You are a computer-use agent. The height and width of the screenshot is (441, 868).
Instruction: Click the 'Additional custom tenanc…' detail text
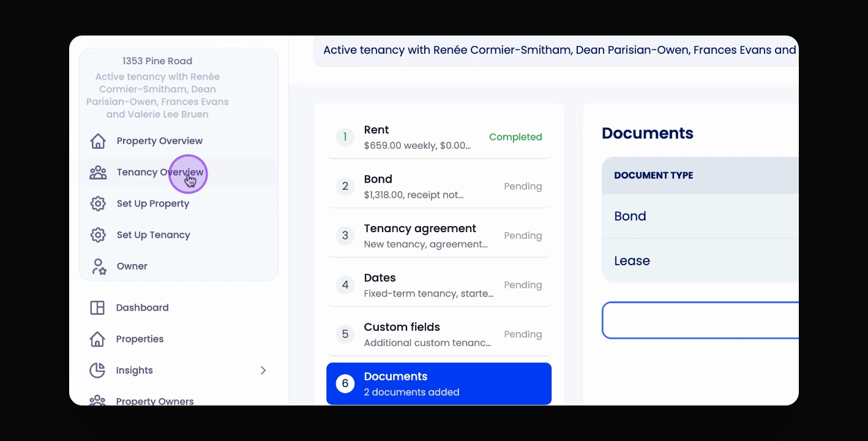coord(427,343)
